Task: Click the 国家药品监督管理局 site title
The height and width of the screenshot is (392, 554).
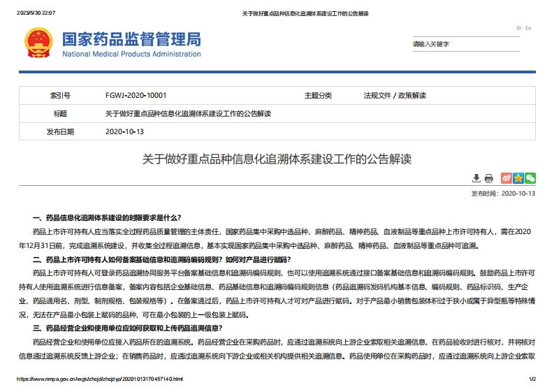Action: 131,38
